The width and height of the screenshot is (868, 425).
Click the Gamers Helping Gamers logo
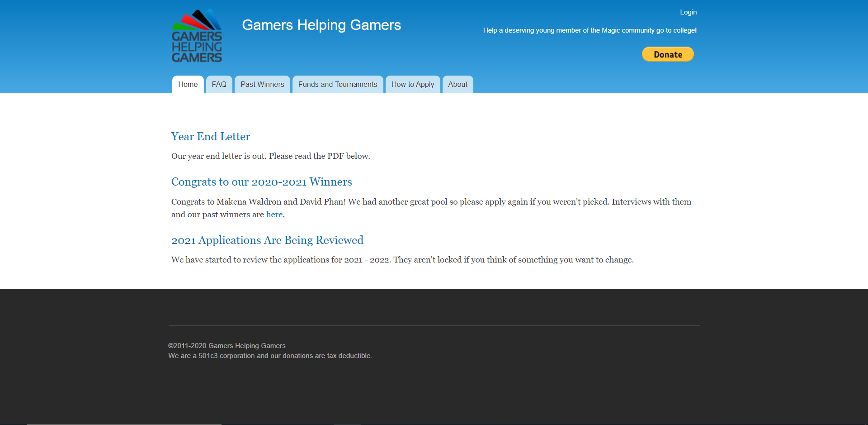coord(196,36)
